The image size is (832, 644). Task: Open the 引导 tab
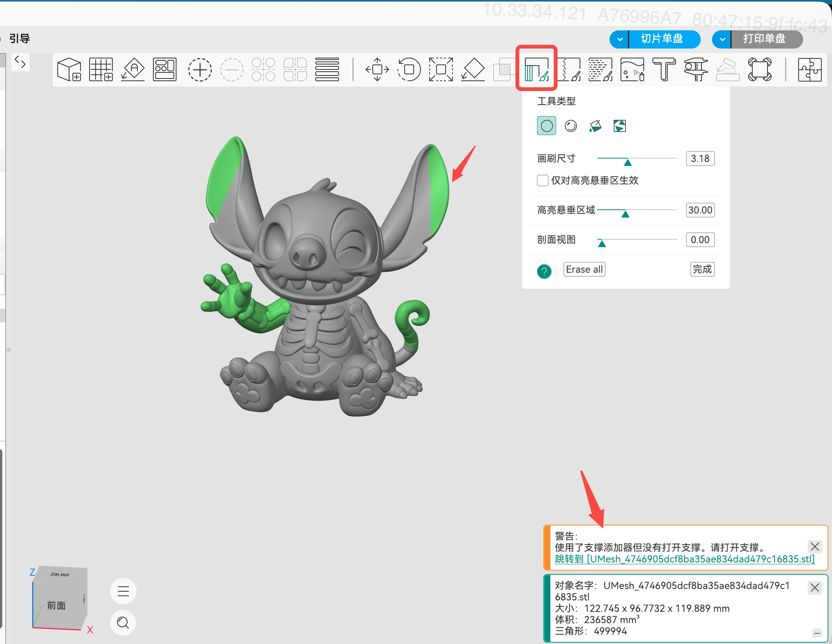pyautogui.click(x=19, y=38)
